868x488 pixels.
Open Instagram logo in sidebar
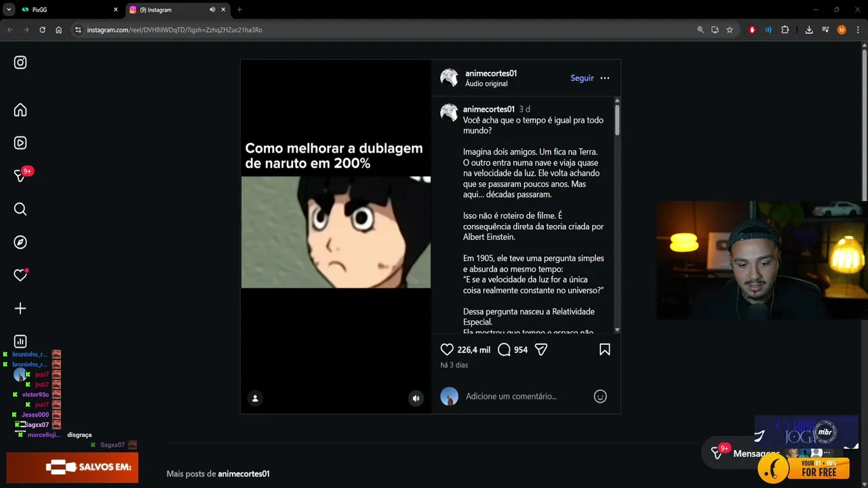(20, 62)
